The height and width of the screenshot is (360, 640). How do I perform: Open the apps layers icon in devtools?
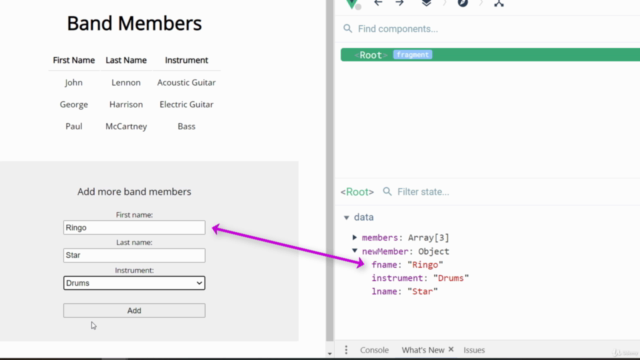426,3
